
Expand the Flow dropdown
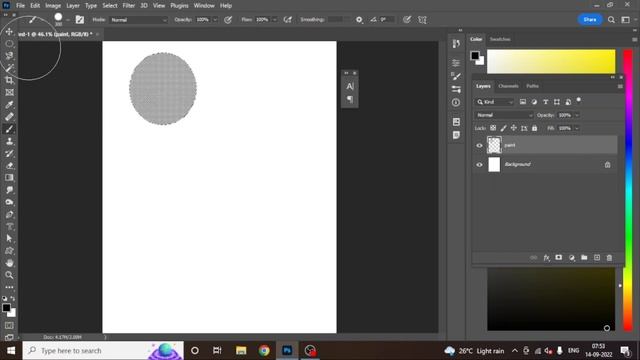click(x=274, y=20)
